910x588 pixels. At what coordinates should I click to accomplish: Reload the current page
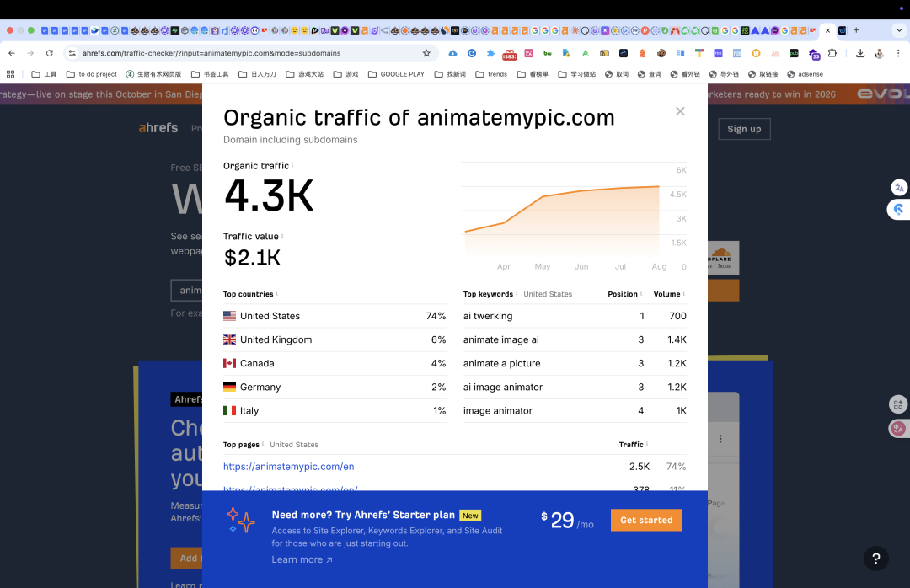point(50,53)
